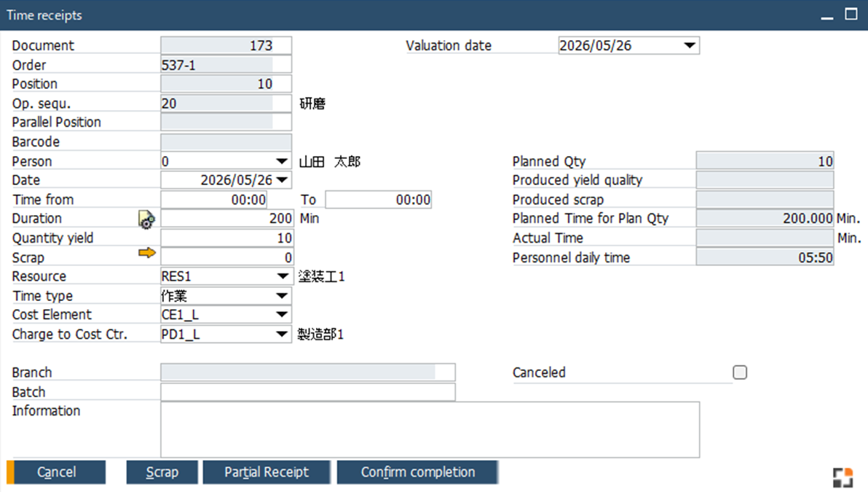Click into the Information text area
Image resolution: width=868 pixels, height=492 pixels.
tap(430, 430)
